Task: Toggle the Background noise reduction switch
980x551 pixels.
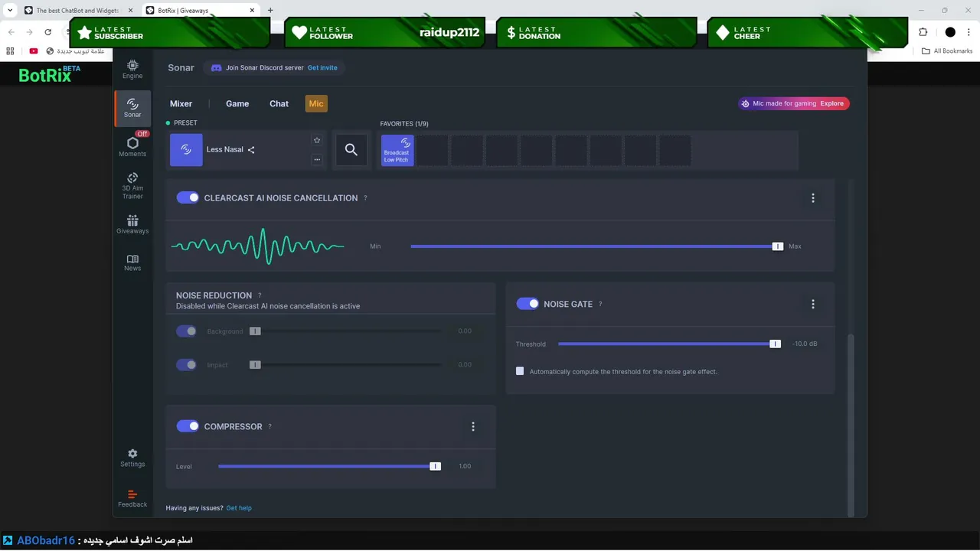Action: pos(186,331)
